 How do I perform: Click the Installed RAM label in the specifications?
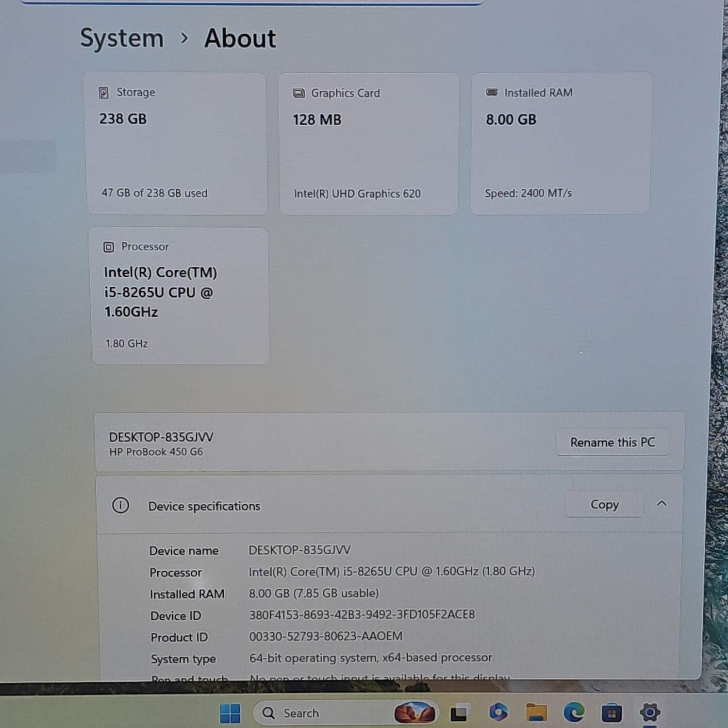point(187,594)
